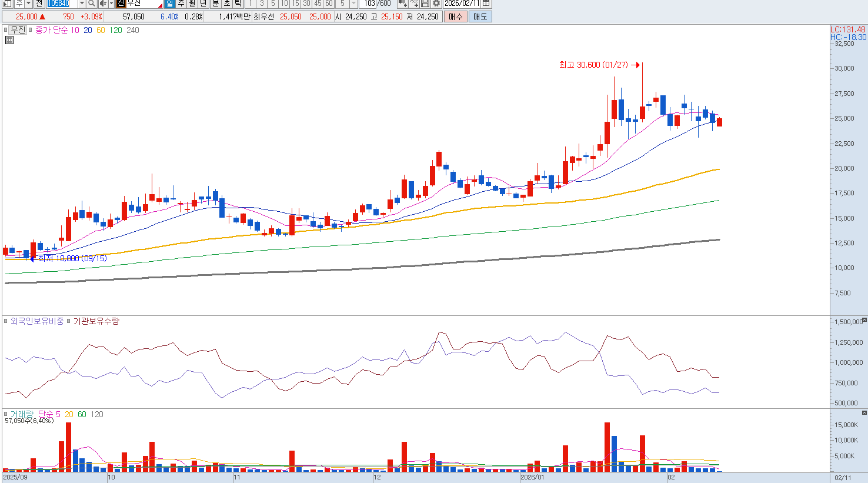
Task: Expand the stock code history dropdown
Action: (x=82, y=4)
